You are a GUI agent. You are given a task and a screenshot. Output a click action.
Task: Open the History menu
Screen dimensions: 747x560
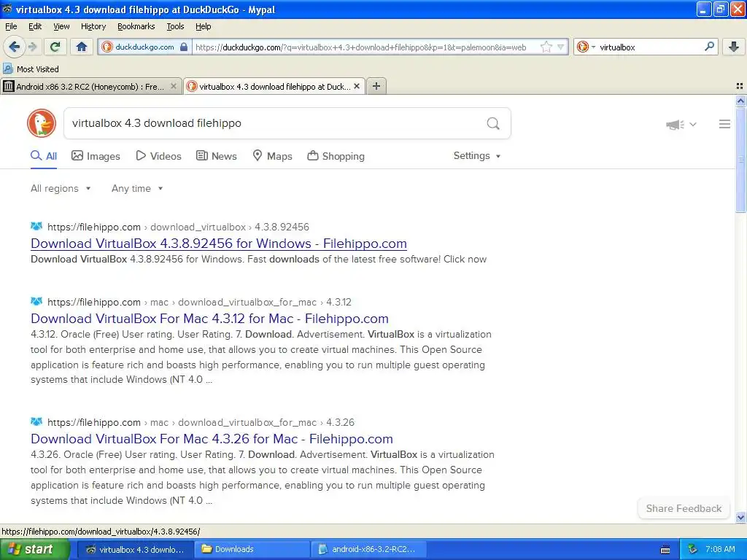pyautogui.click(x=93, y=26)
